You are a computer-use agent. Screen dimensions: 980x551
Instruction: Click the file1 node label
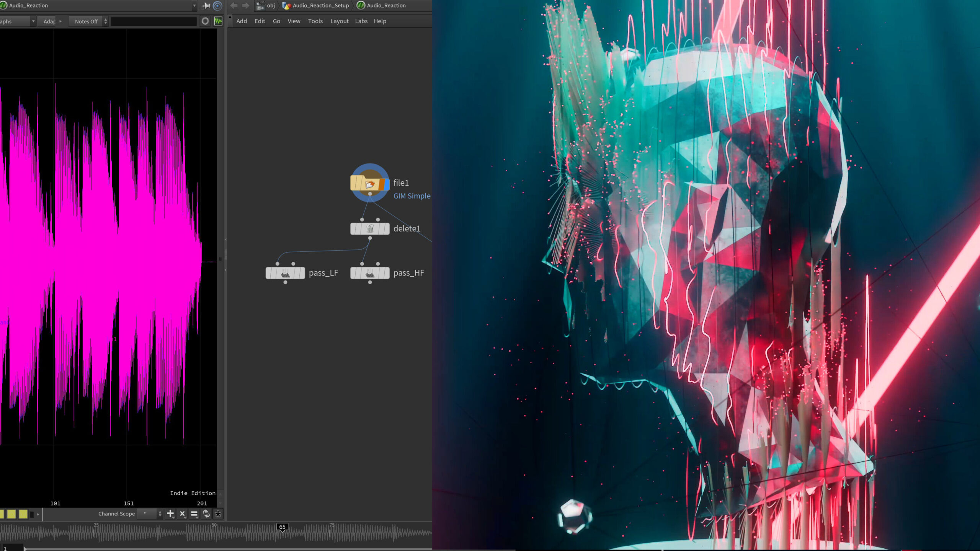coord(401,183)
